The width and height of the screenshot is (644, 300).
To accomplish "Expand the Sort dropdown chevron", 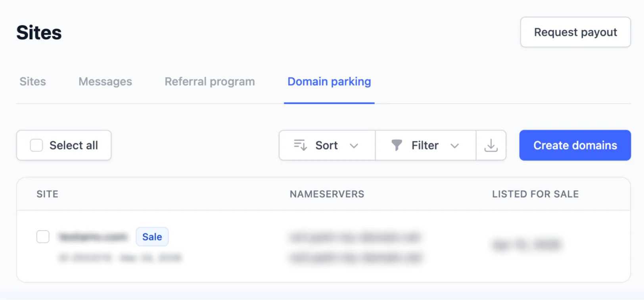I will click(354, 146).
